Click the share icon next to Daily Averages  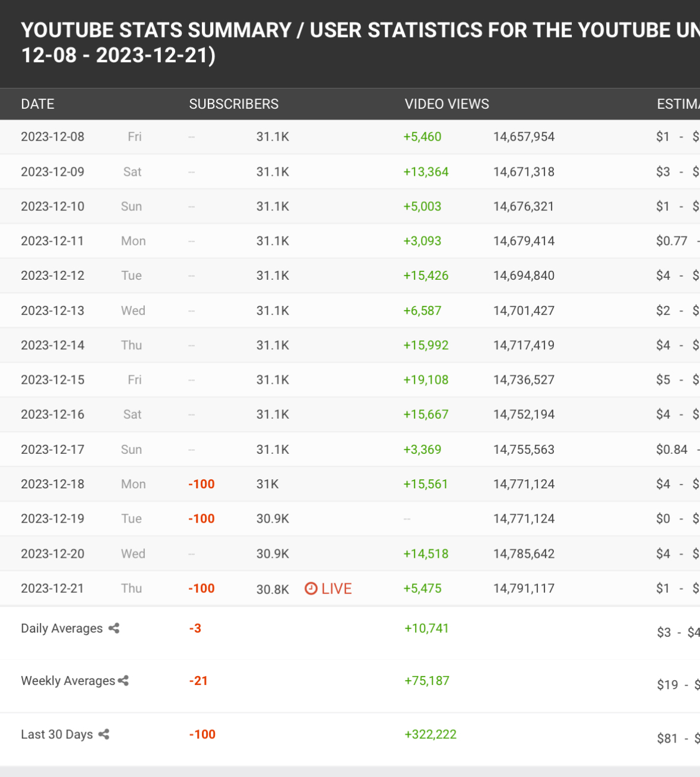[114, 628]
